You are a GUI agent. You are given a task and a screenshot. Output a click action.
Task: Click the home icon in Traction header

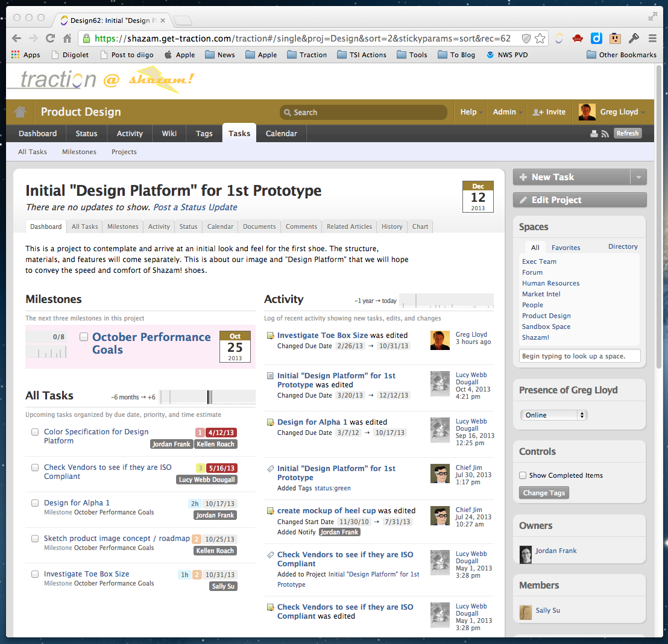pos(20,112)
